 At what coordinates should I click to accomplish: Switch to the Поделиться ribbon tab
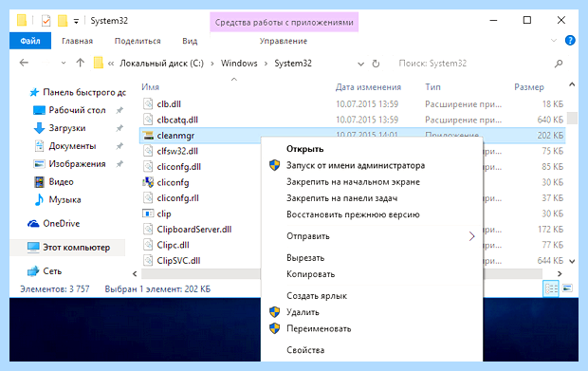(138, 41)
